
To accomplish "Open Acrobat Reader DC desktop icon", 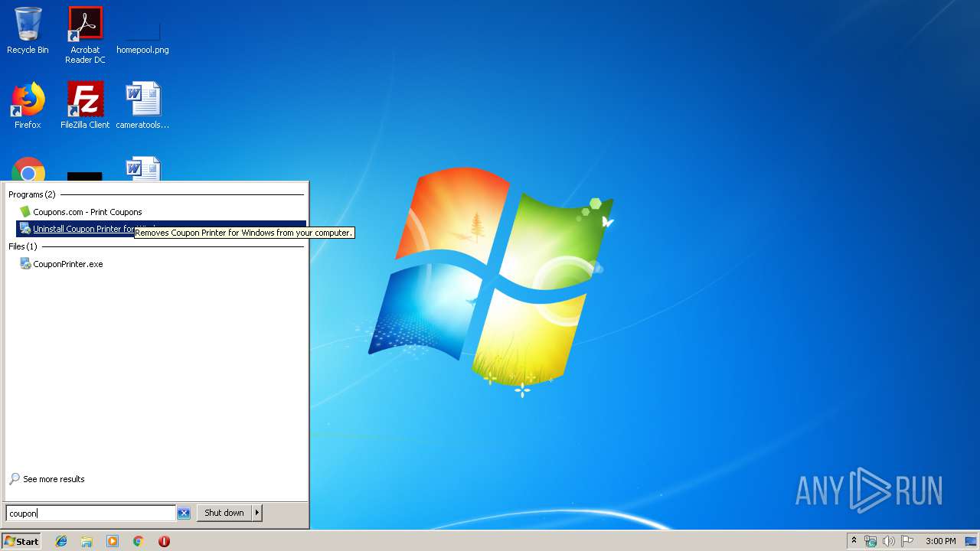I will [x=85, y=35].
